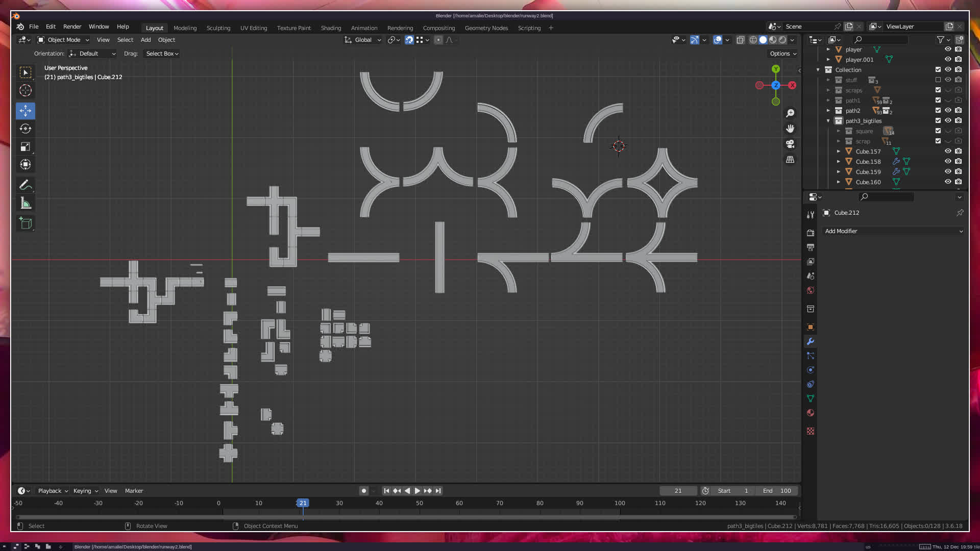Enable the stuff collection checkbox
The height and width of the screenshot is (551, 980).
tap(938, 80)
